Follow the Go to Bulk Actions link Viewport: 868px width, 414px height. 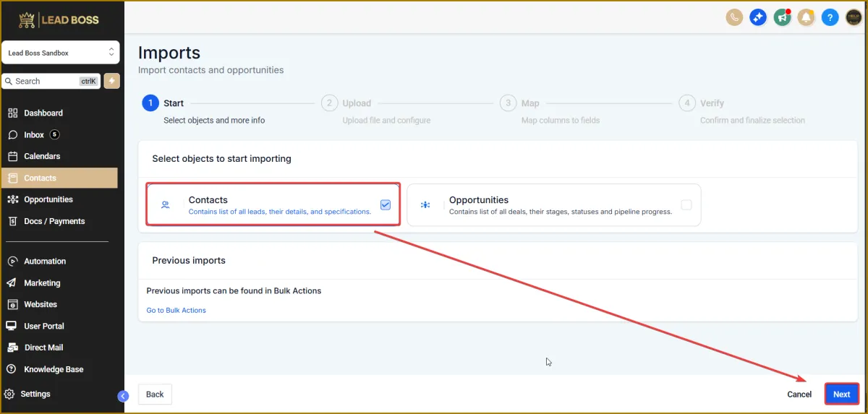coord(176,310)
